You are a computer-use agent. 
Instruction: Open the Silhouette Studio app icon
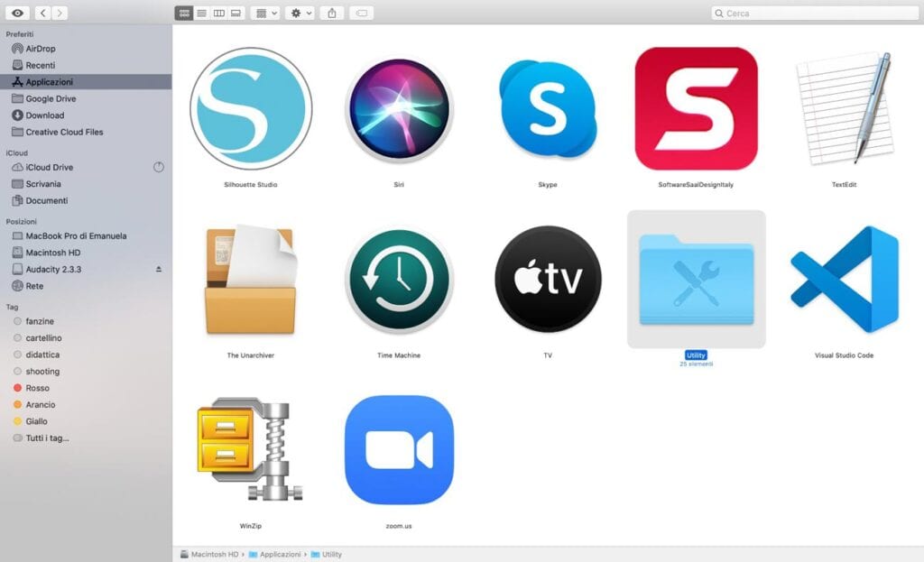[x=251, y=109]
